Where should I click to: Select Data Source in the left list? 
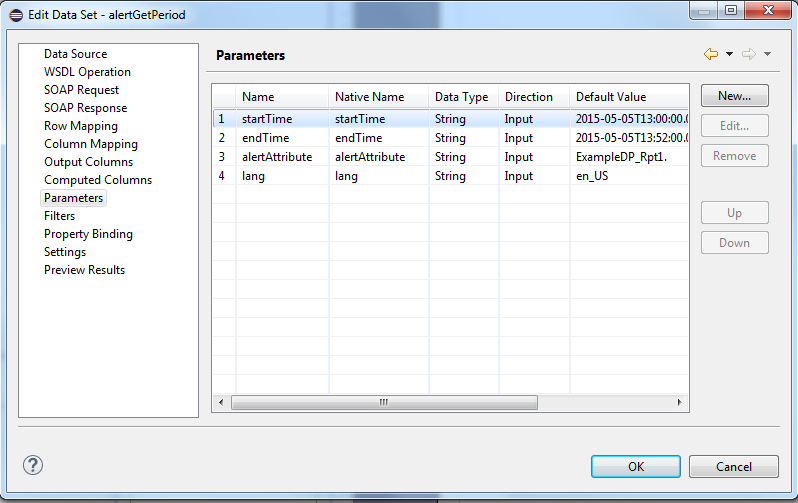point(75,54)
